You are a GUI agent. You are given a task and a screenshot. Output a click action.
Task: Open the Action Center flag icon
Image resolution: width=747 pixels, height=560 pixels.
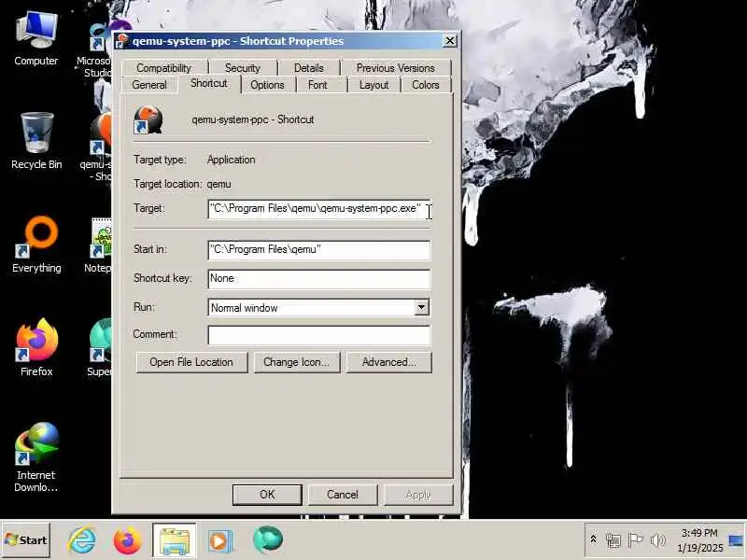coord(635,540)
